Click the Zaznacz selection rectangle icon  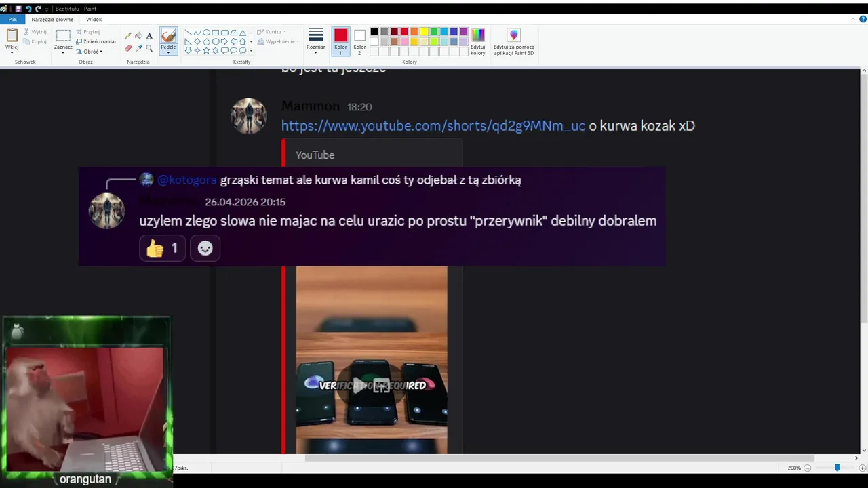click(x=63, y=35)
